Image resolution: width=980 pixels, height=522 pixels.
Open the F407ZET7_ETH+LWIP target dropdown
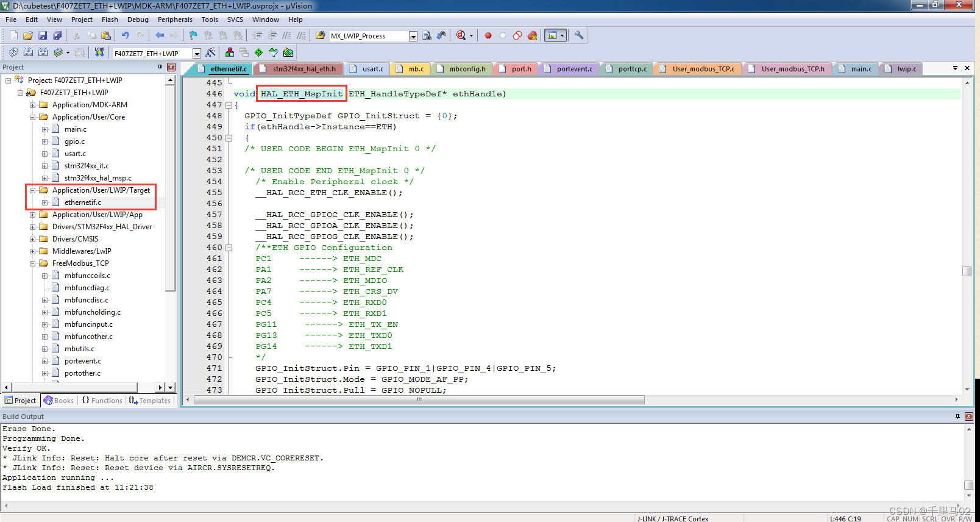(196, 54)
